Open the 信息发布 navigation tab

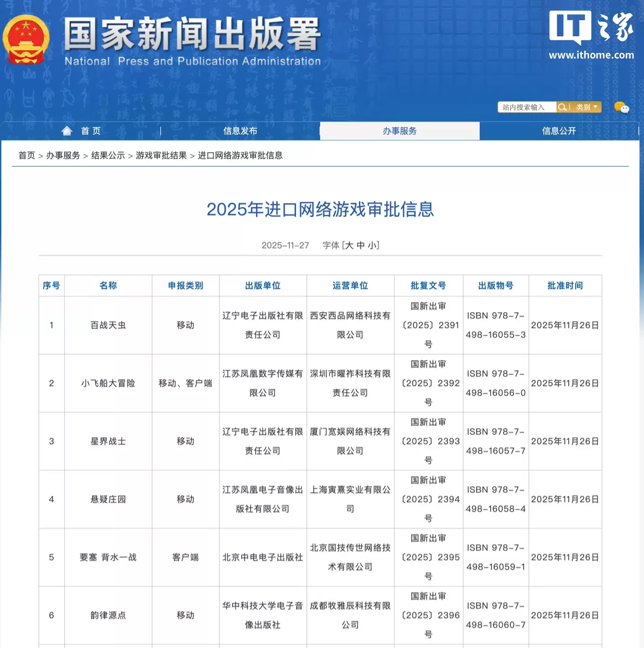(x=240, y=131)
